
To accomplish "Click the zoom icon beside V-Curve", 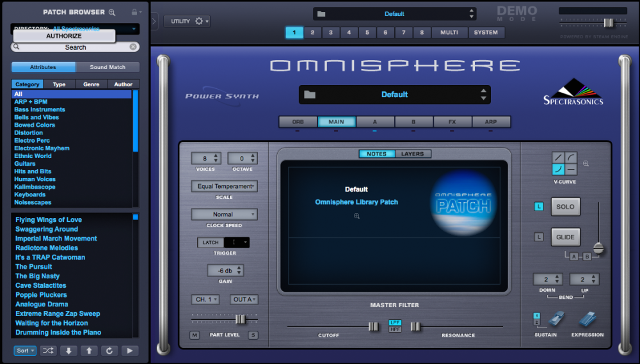I will click(586, 164).
